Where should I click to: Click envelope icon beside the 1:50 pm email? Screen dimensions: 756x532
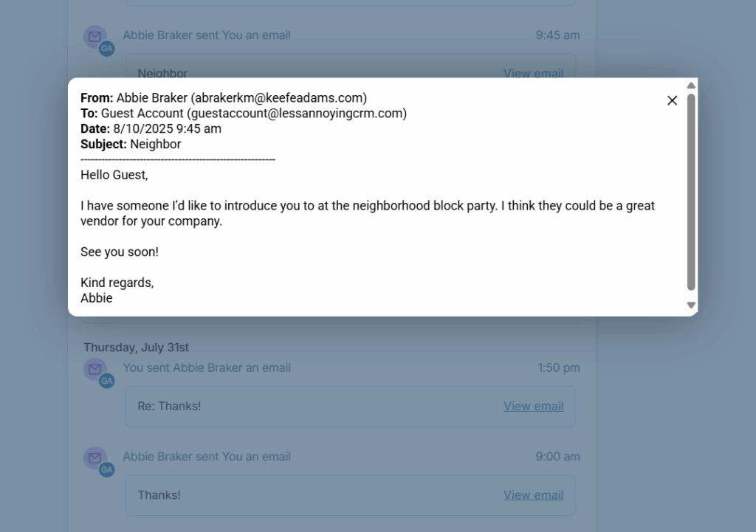click(94, 368)
